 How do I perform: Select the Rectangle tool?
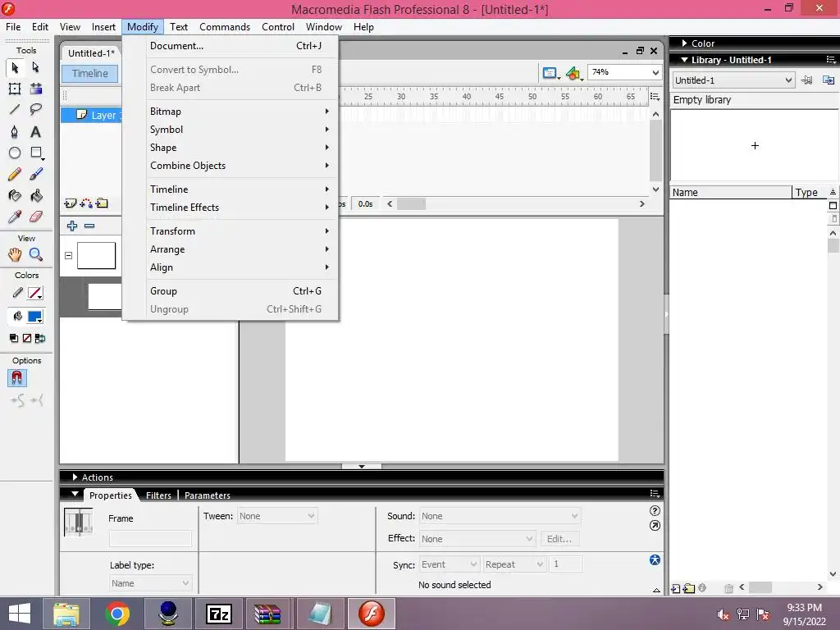[x=36, y=153]
